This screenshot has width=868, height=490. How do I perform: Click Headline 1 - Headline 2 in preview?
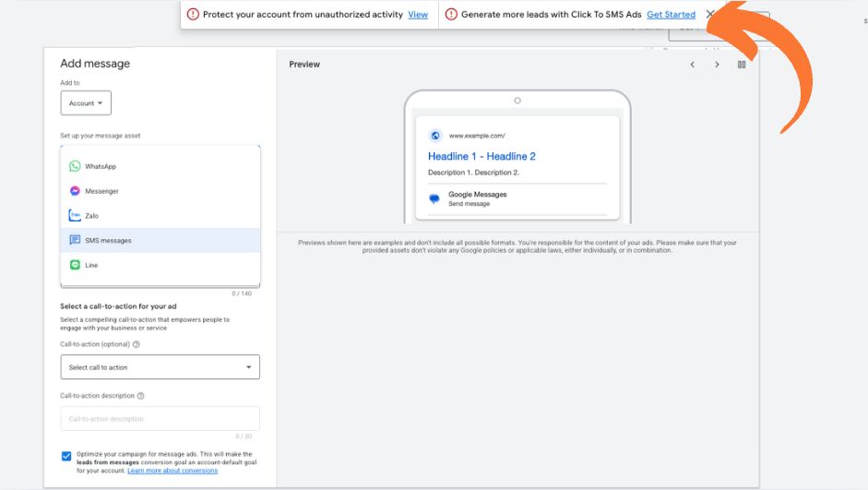482,157
